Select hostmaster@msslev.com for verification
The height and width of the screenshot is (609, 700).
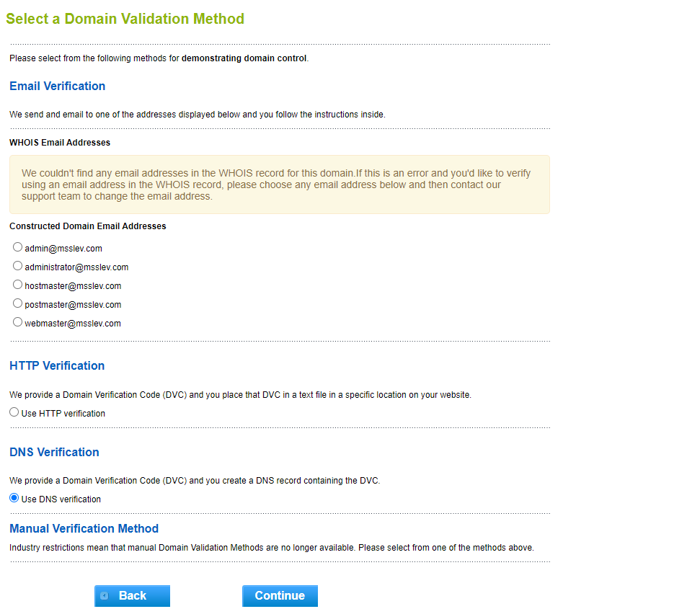17,284
